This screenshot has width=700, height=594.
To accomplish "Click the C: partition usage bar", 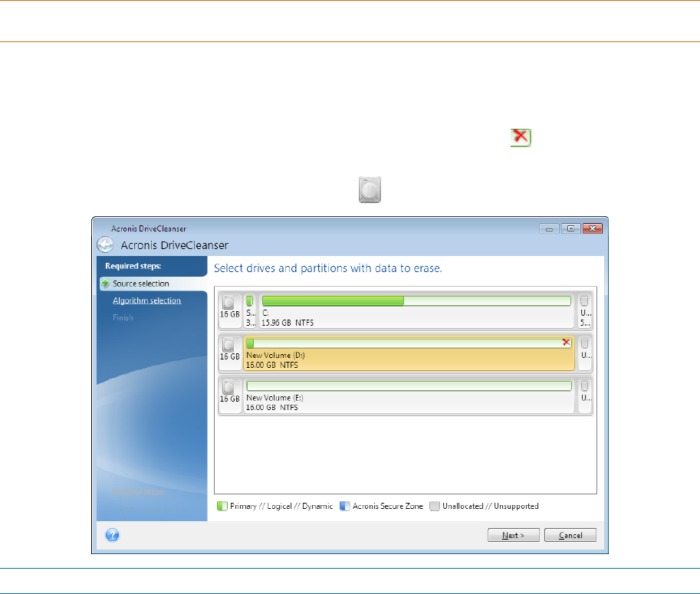I will 416,300.
